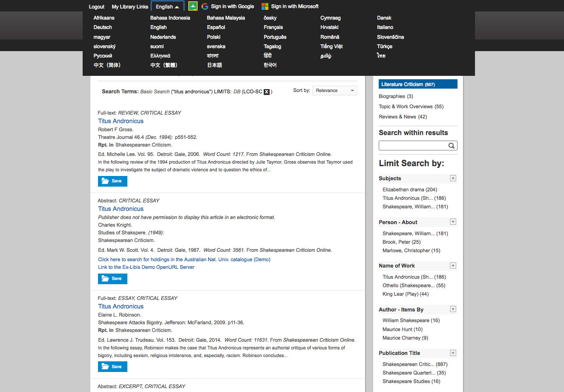Image resolution: width=564 pixels, height=392 pixels.
Task: Select Tagalog language
Action: (x=272, y=46)
